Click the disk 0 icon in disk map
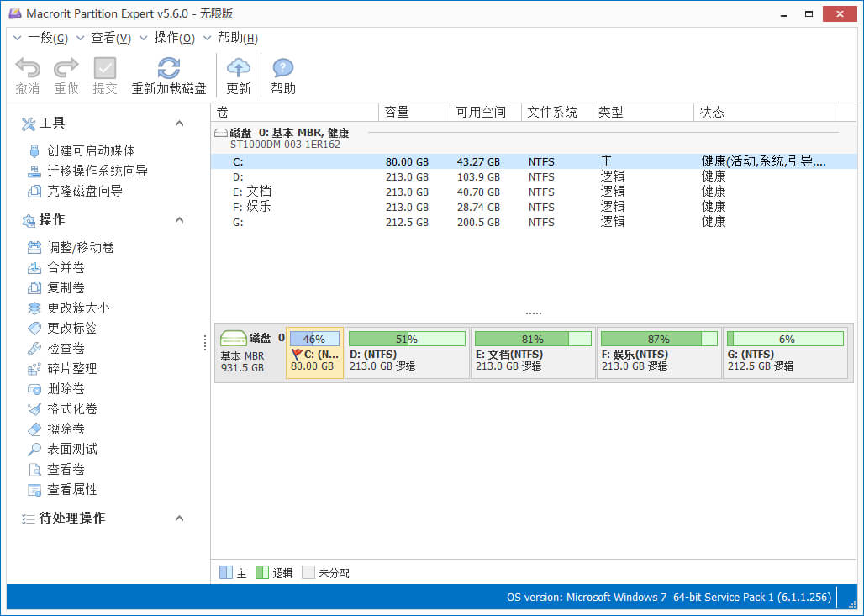The image size is (864, 616). pos(233,338)
